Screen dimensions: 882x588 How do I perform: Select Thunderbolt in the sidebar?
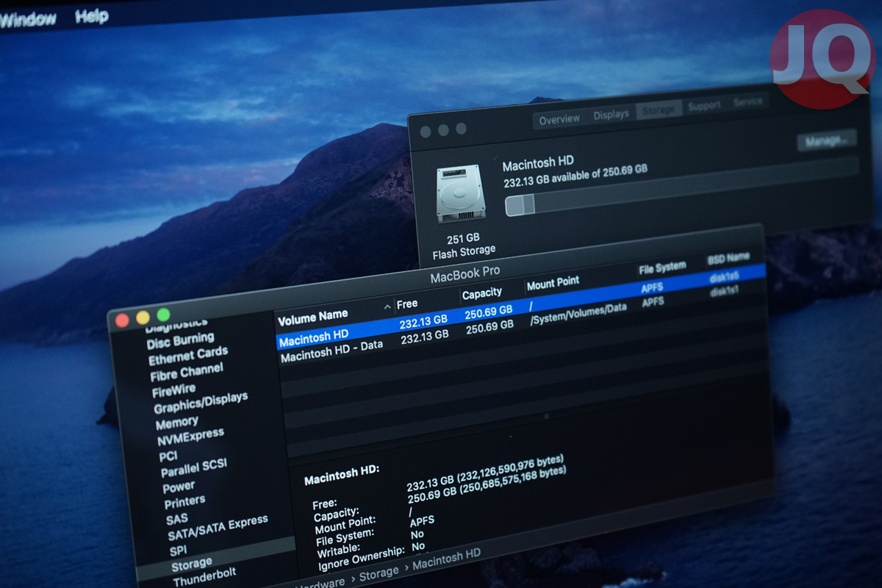[x=204, y=576]
